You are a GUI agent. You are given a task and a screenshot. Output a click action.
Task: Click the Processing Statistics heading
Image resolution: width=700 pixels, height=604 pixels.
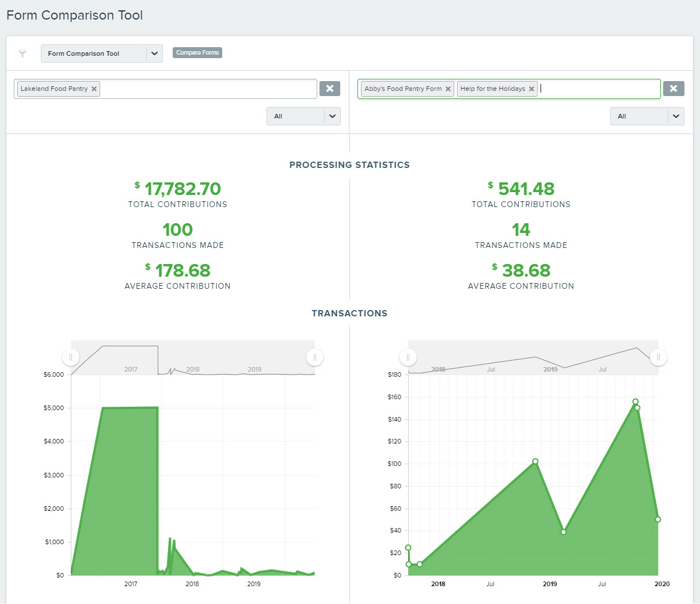pos(349,165)
